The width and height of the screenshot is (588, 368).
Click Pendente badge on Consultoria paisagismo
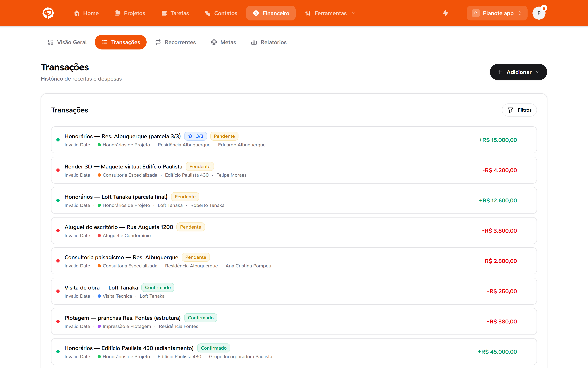point(196,257)
